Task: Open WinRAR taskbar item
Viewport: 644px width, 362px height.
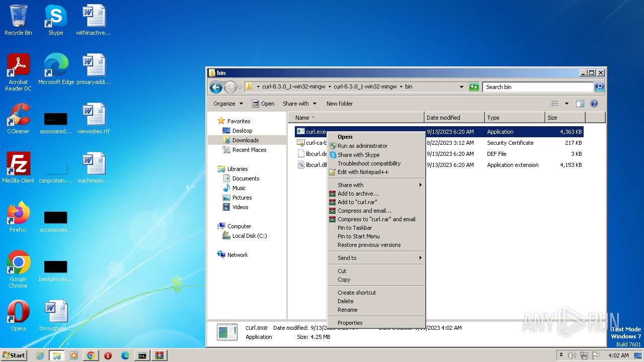Action: [x=159, y=355]
